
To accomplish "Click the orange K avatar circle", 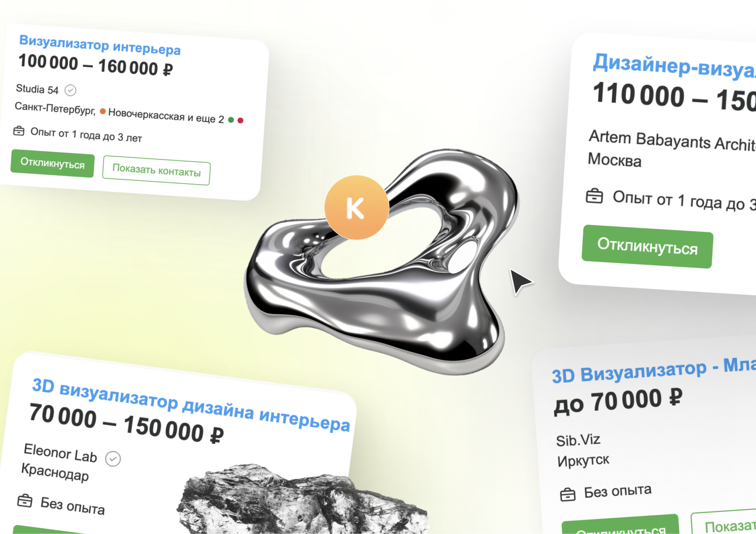I will 356,207.
